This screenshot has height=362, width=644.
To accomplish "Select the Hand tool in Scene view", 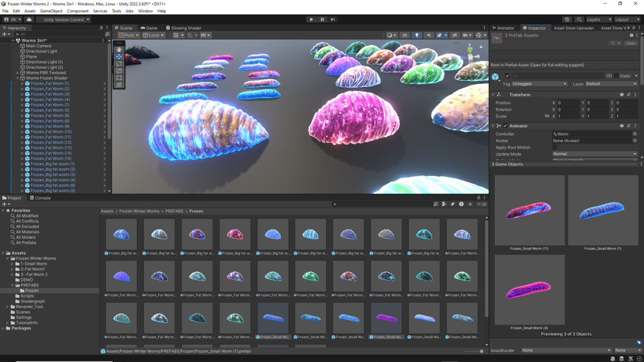I will tap(119, 49).
